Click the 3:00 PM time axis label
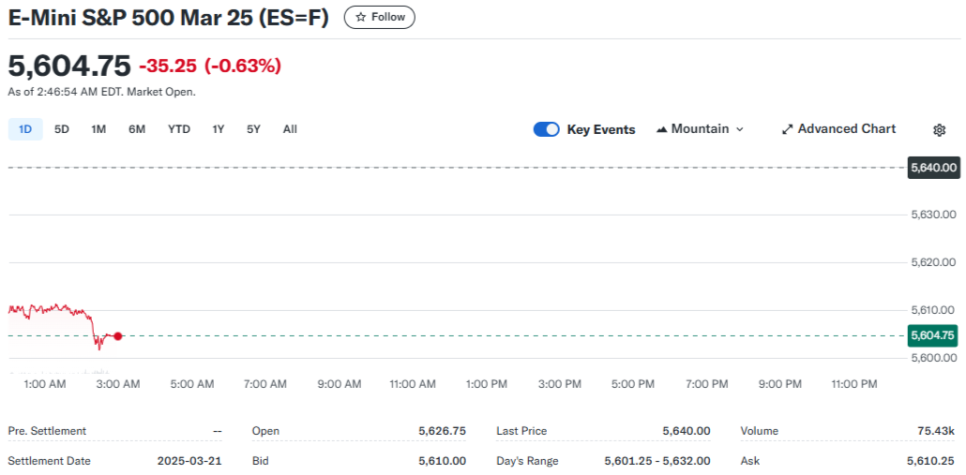Image resolution: width=966 pixels, height=475 pixels. (559, 384)
